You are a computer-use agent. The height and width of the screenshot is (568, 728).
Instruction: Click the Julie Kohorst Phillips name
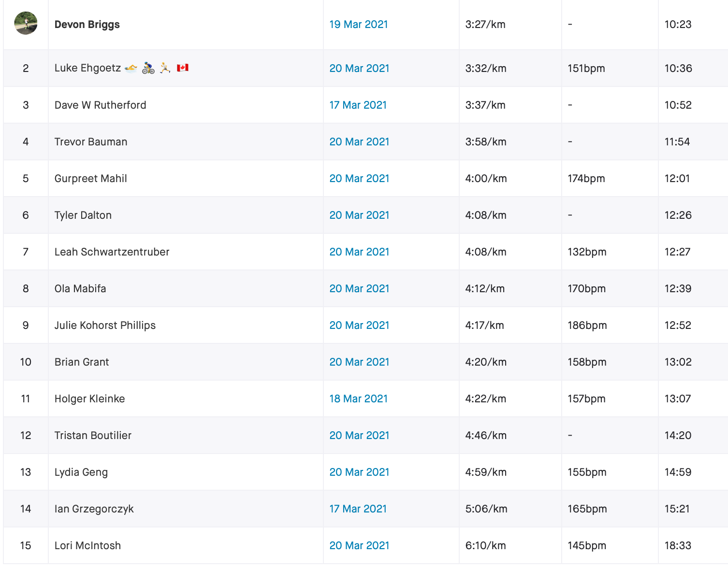tap(105, 326)
